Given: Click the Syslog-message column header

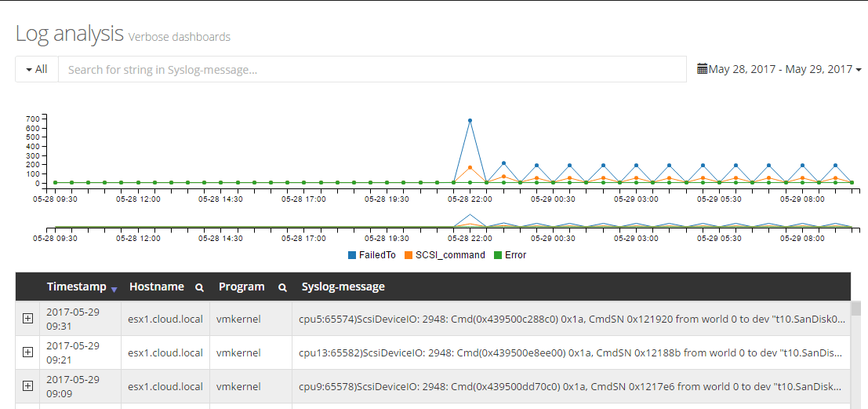Looking at the screenshot, I should [343, 287].
